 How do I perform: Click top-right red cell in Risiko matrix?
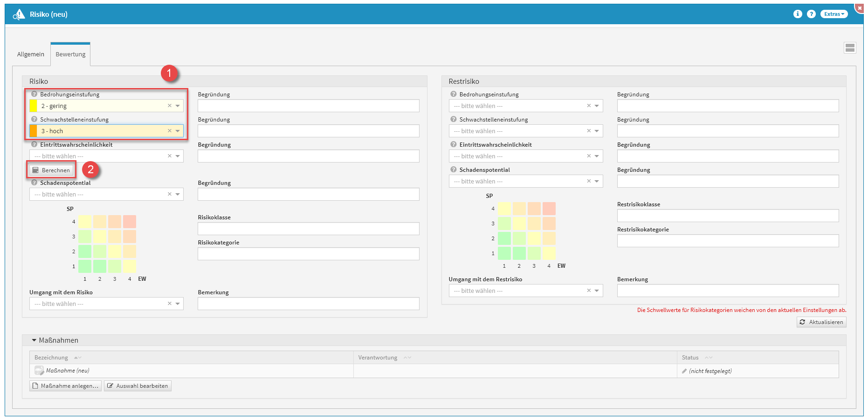130,222
